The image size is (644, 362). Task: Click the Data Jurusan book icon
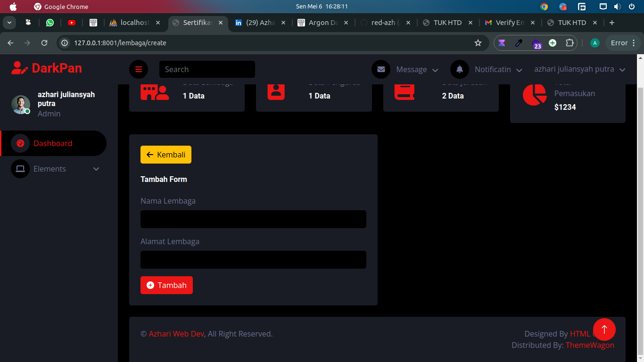pyautogui.click(x=405, y=91)
